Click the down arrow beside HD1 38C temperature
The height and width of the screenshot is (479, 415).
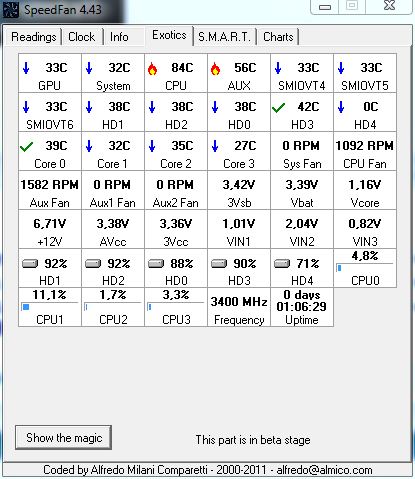(89, 107)
